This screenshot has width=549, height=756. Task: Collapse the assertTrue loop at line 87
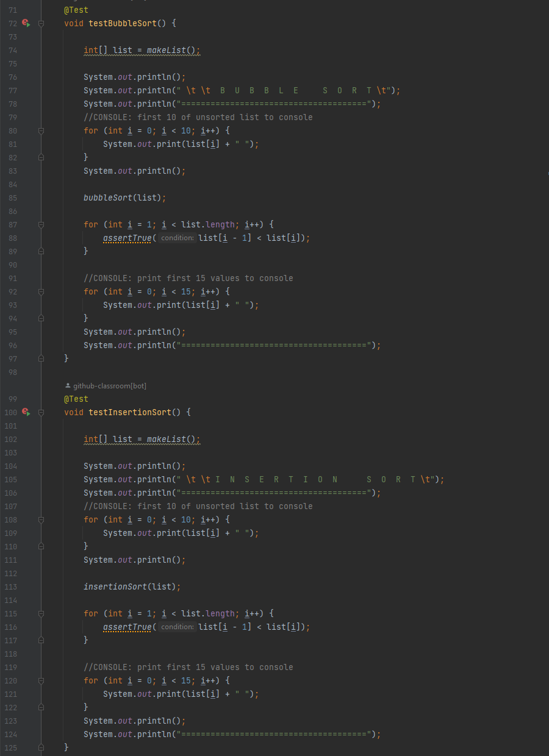tap(41, 224)
